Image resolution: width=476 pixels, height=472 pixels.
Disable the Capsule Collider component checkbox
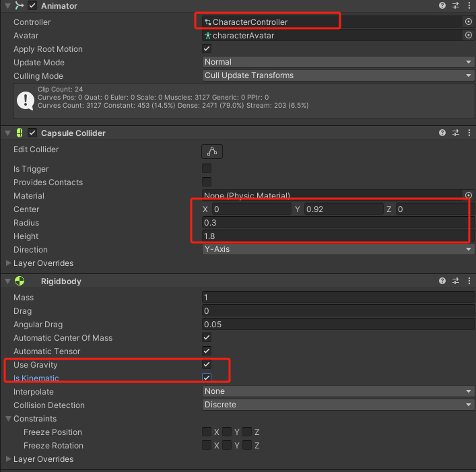pos(32,133)
